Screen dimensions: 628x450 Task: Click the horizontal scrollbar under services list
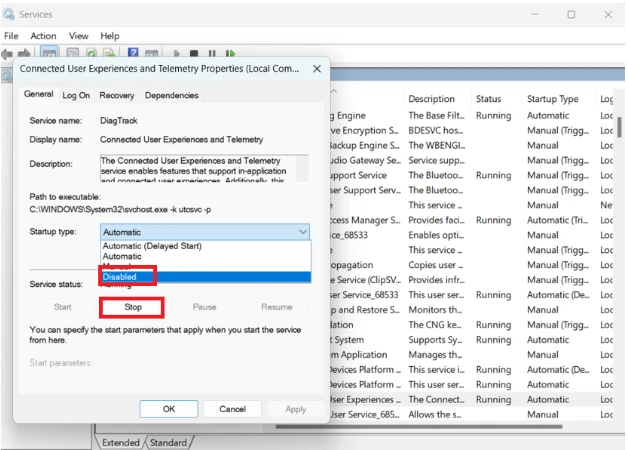click(x=419, y=427)
